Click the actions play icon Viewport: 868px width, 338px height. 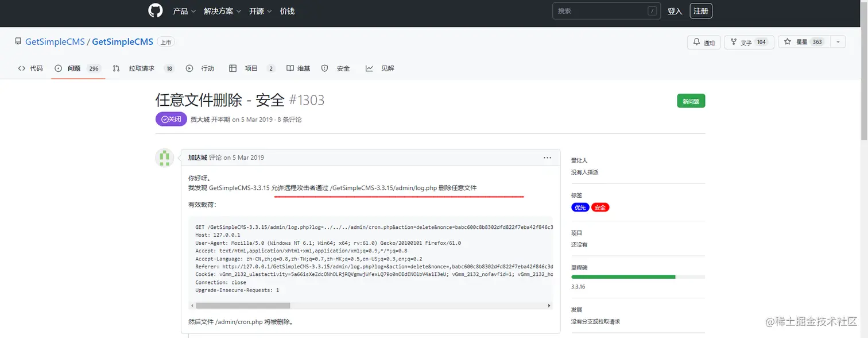coord(189,68)
